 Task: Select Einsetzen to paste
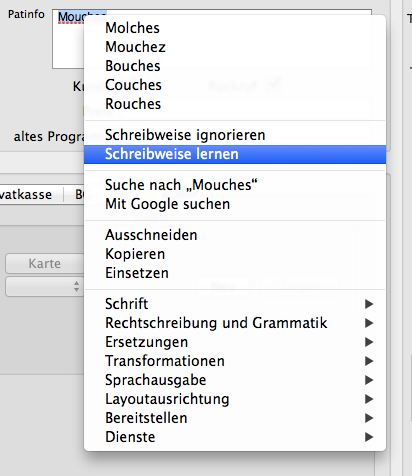(235, 273)
